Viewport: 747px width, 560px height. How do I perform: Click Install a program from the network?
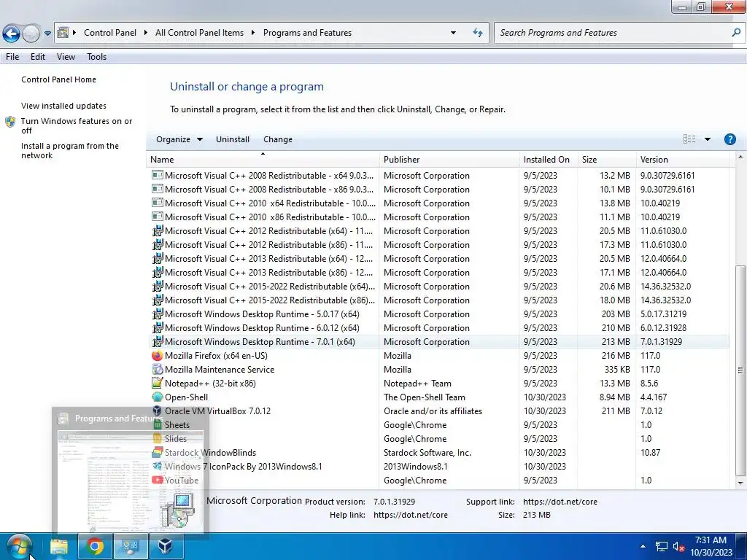click(x=70, y=150)
